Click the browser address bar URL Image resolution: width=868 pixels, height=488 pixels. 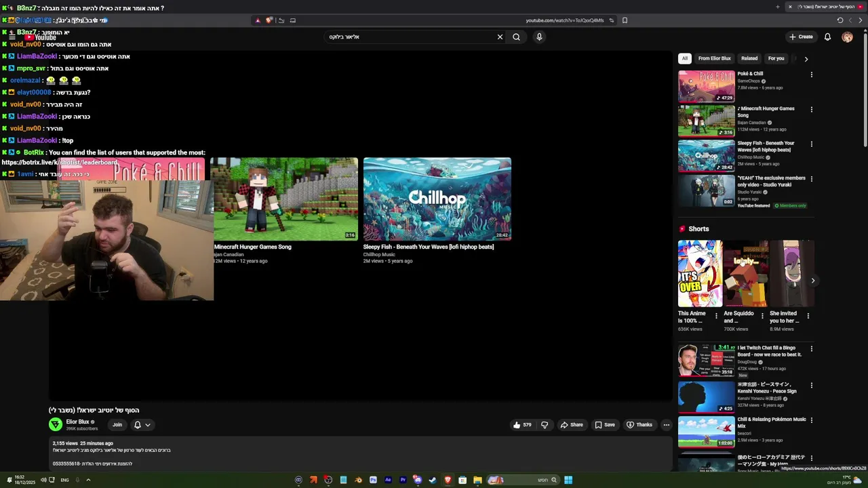(x=564, y=20)
